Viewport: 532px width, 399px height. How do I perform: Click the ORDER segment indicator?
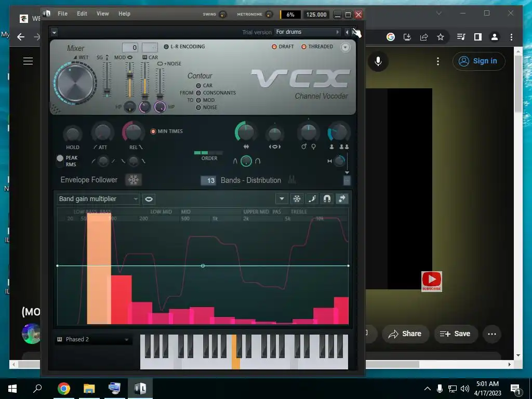(208, 153)
